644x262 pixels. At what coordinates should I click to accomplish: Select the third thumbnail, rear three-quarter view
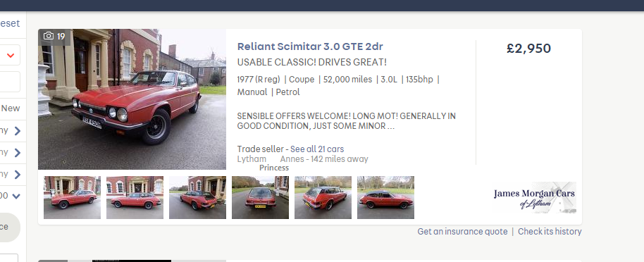click(x=197, y=197)
